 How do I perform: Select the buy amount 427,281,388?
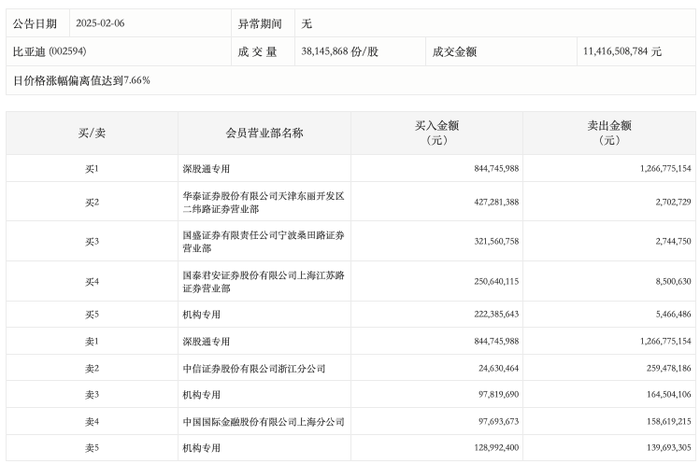pyautogui.click(x=482, y=202)
